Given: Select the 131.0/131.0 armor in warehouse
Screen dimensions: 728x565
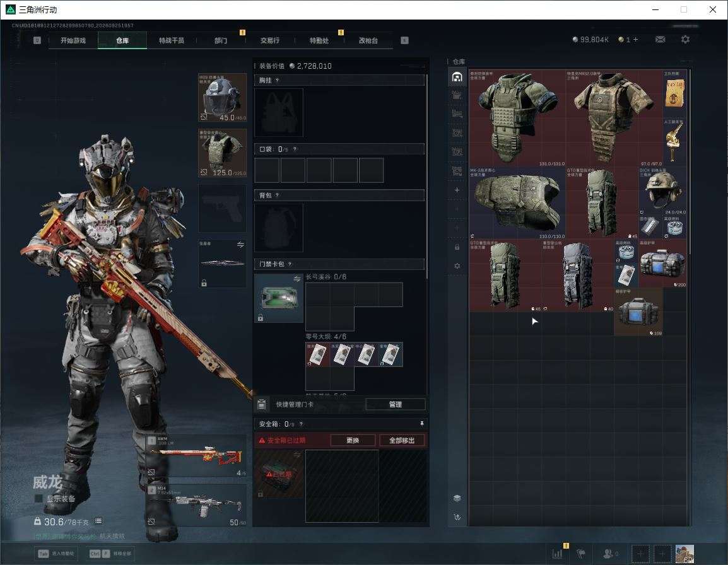Looking at the screenshot, I should click(517, 119).
